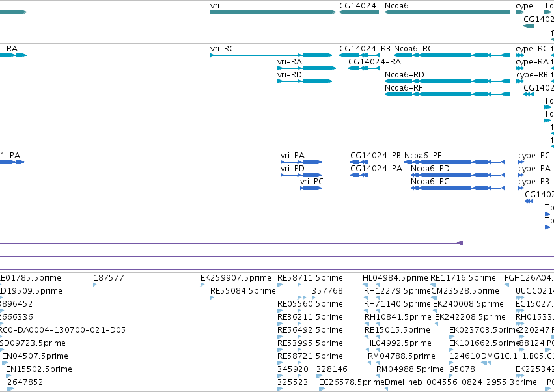Select the Ncoa6 gene bar

coord(447,12)
